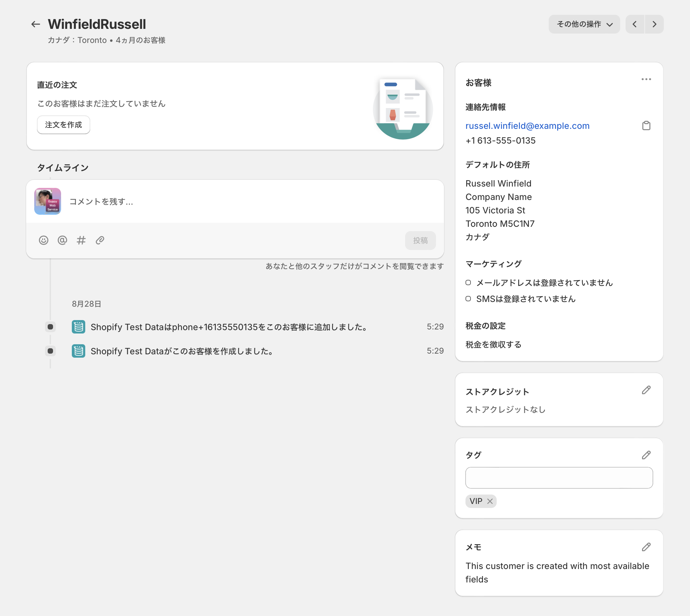Open the emoji picker in the comment box
This screenshot has width=690, height=616.
[43, 240]
